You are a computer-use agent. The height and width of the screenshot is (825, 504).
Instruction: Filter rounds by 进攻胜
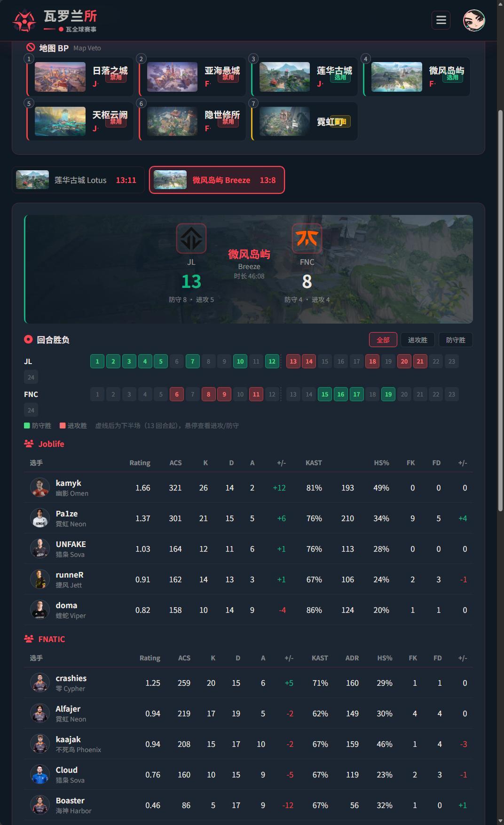point(417,340)
